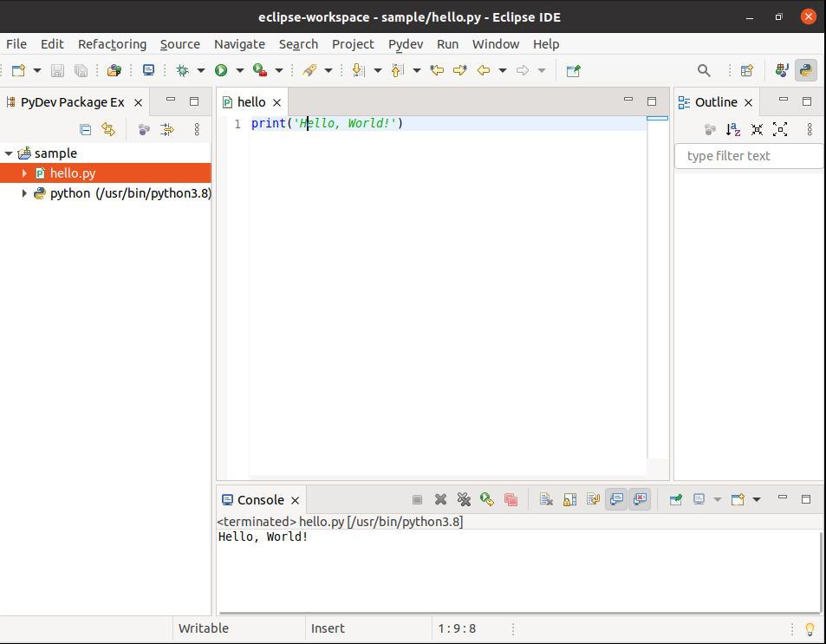The width and height of the screenshot is (826, 644).
Task: Open the Run menu
Action: 448,44
